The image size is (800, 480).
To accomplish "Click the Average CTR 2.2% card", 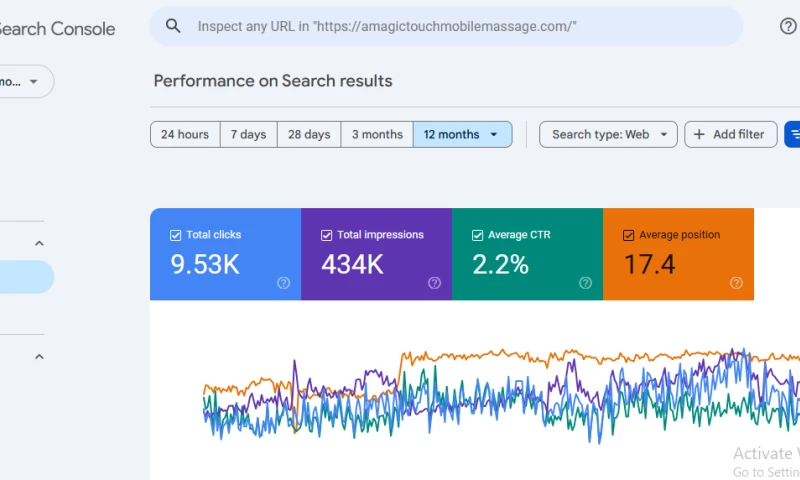I will coord(528,254).
